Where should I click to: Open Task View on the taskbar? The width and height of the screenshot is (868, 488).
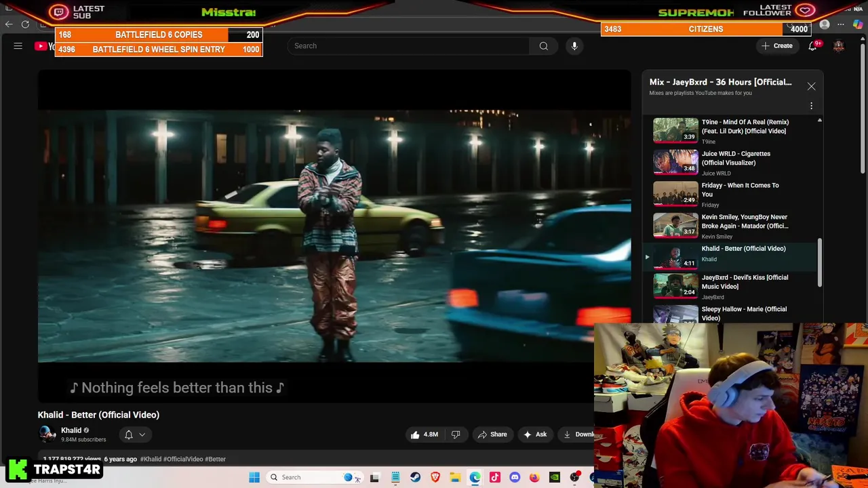(x=374, y=477)
